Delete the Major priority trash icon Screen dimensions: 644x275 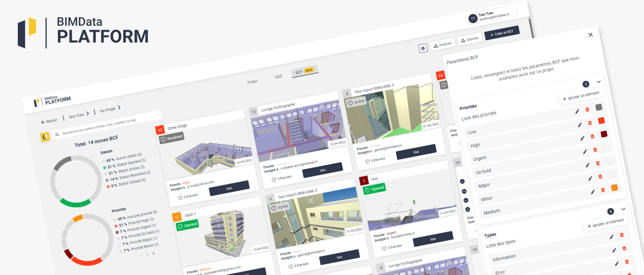click(x=598, y=163)
